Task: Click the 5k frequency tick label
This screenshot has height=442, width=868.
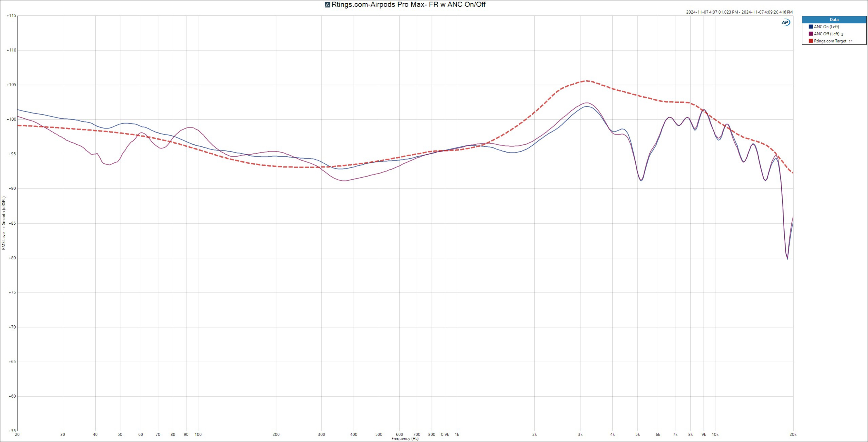Action: pyautogui.click(x=637, y=435)
